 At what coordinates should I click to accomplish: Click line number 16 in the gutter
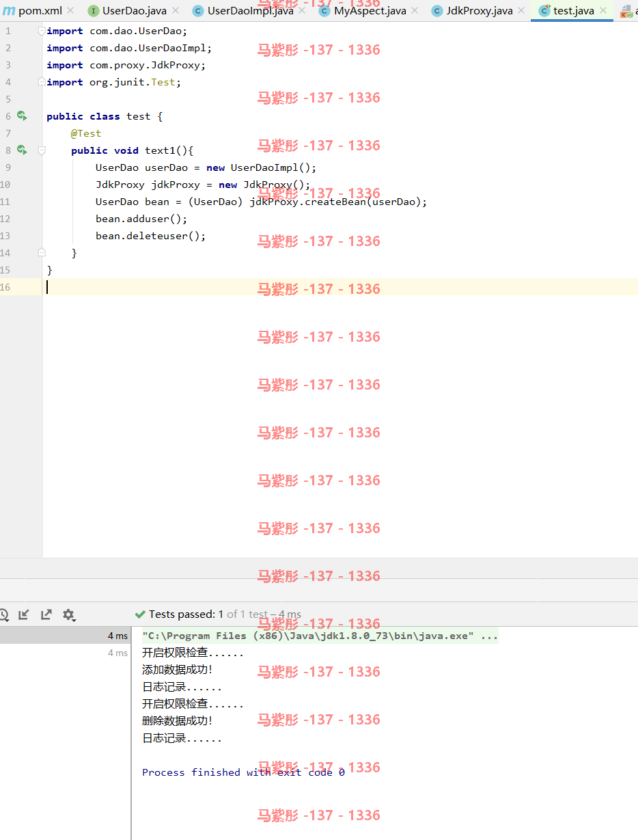[x=5, y=287]
